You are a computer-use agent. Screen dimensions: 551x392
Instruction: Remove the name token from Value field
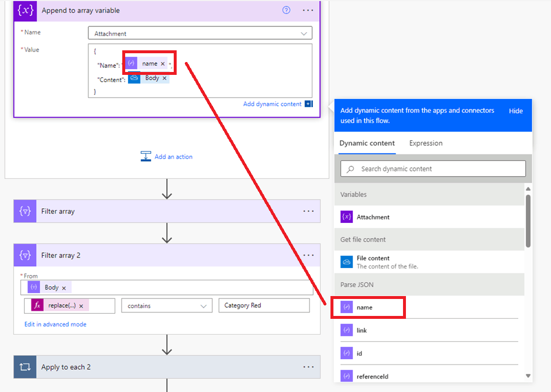163,64
